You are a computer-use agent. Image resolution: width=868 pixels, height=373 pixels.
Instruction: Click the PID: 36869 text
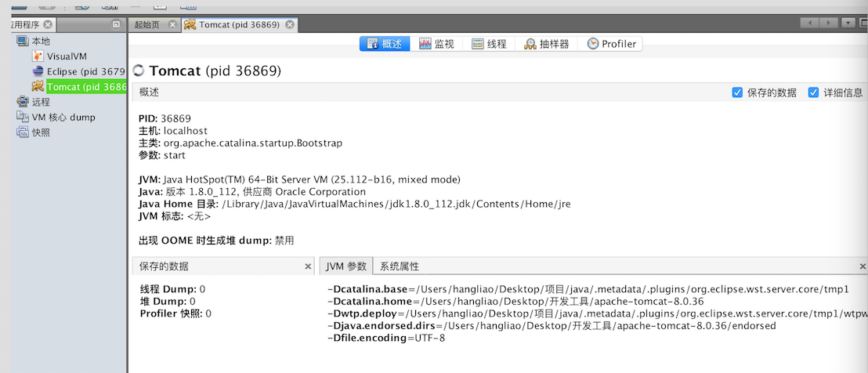coord(165,118)
